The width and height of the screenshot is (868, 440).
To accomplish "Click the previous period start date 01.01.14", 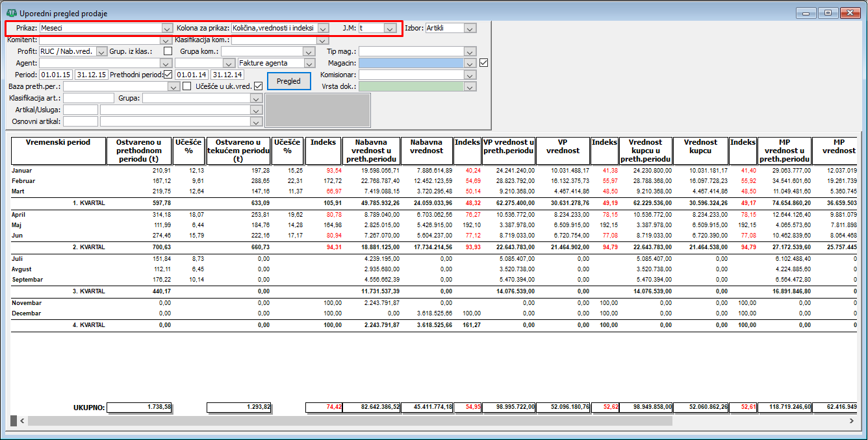I will pyautogui.click(x=192, y=75).
